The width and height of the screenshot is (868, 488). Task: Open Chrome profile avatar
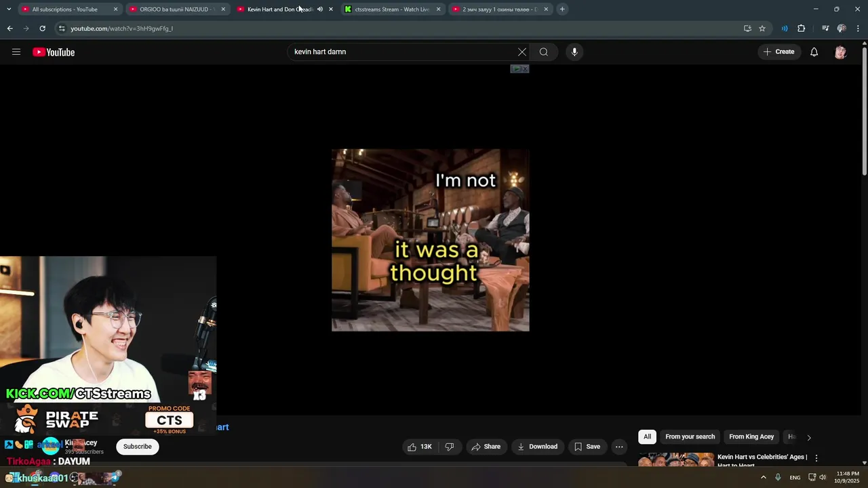842,28
